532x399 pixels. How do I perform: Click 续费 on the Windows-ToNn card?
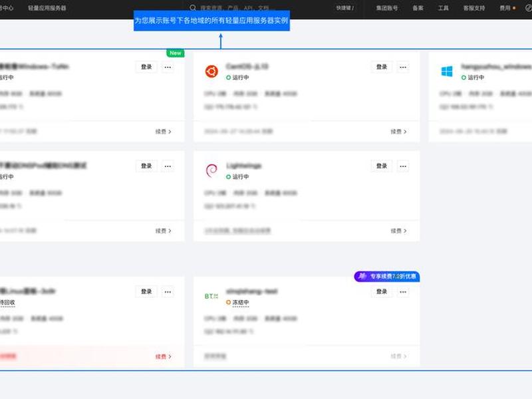(163, 131)
